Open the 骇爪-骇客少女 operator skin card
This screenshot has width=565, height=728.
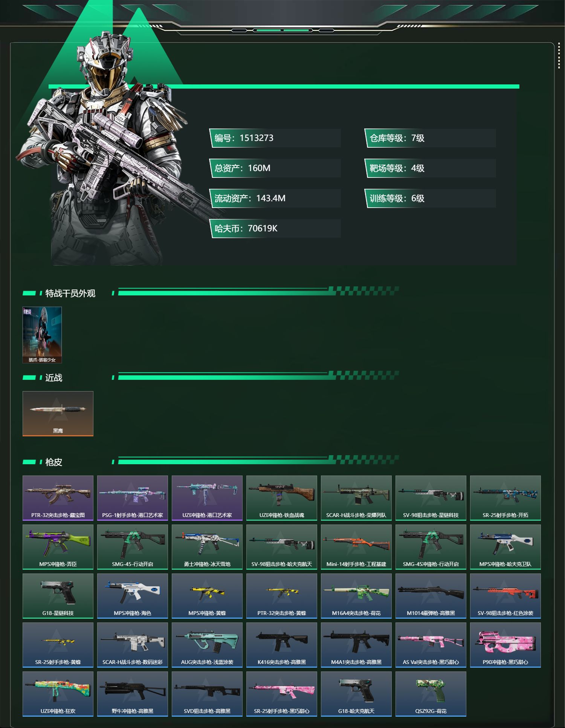pos(42,335)
